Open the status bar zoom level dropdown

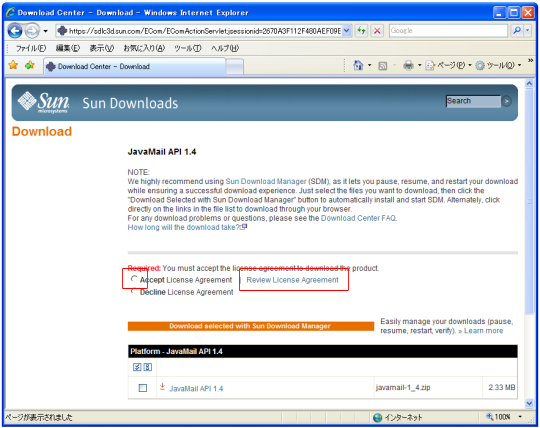[520, 417]
